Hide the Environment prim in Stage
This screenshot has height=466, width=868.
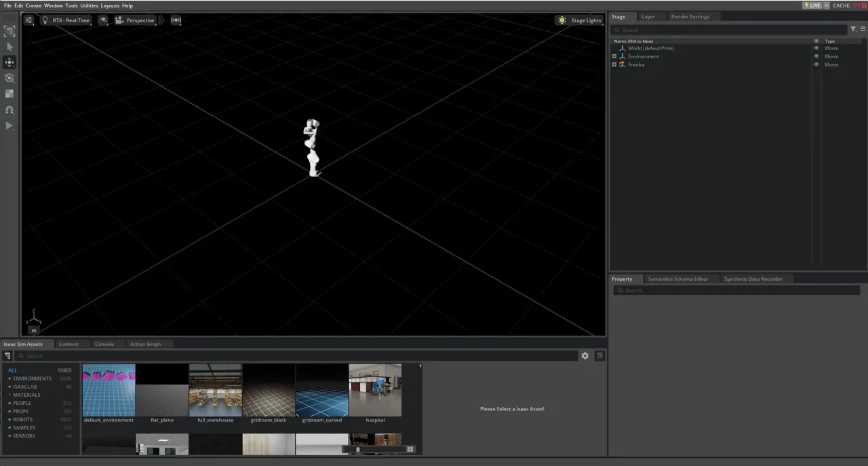pyautogui.click(x=816, y=56)
